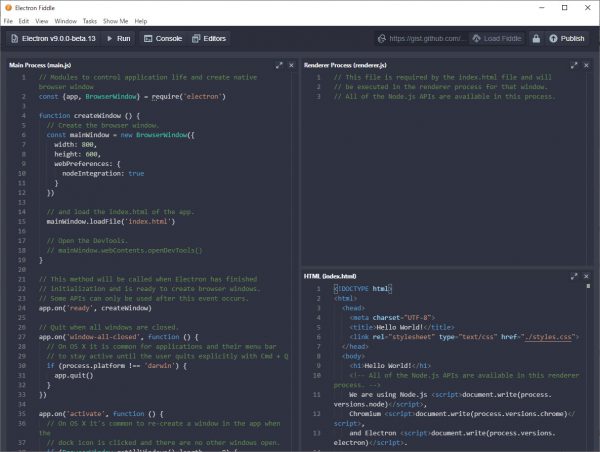The image size is (600, 452).
Task: Click "app.on('window-all-closed'" line in main.js
Action: click(x=119, y=337)
